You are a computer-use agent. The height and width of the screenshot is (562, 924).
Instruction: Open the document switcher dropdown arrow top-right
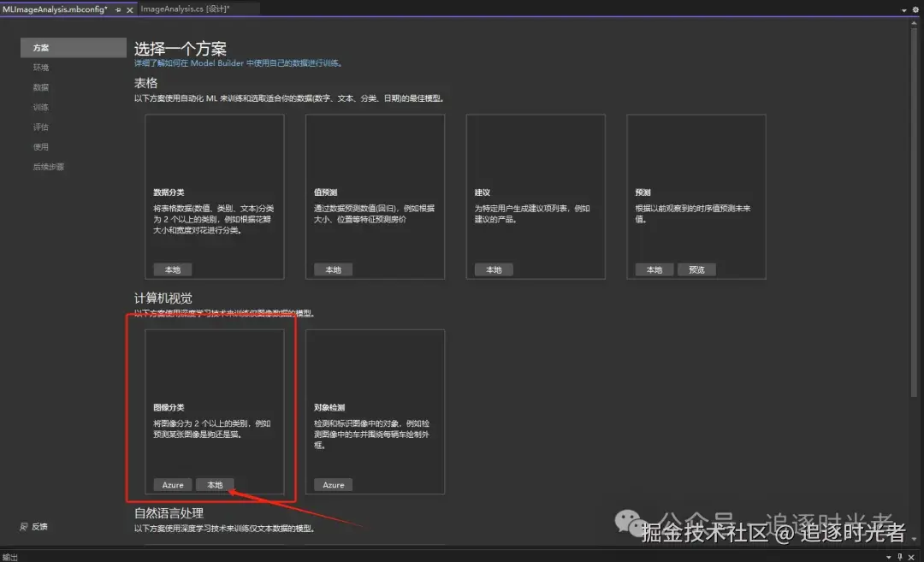click(903, 10)
